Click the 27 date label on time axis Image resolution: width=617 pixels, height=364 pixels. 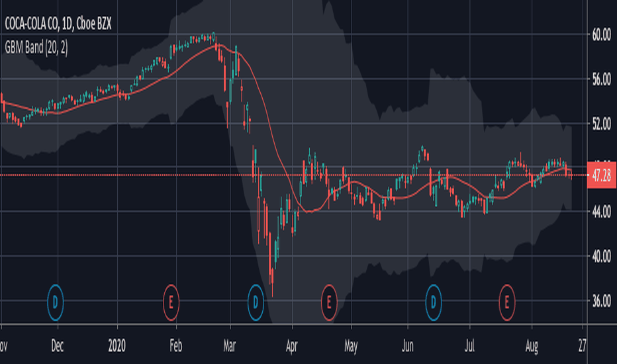583,346
